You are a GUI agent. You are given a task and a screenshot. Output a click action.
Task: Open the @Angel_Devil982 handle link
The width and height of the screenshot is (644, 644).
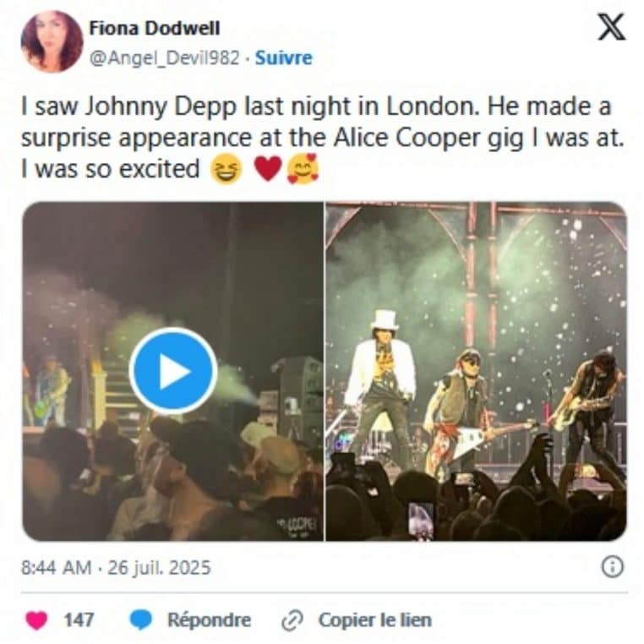(x=166, y=58)
